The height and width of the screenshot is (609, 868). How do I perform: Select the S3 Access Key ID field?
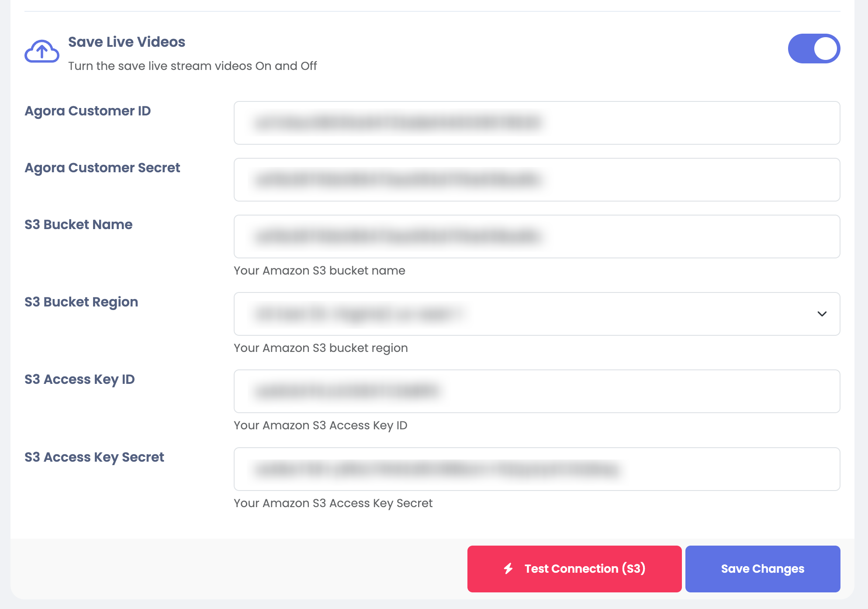click(536, 391)
